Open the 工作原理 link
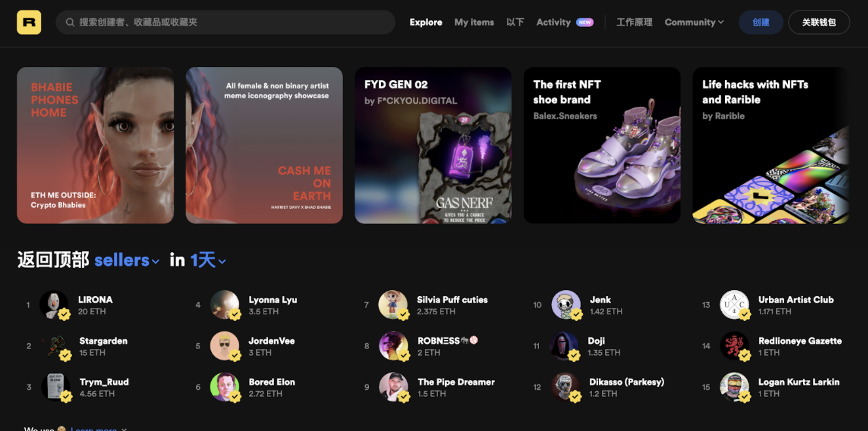 pos(634,22)
